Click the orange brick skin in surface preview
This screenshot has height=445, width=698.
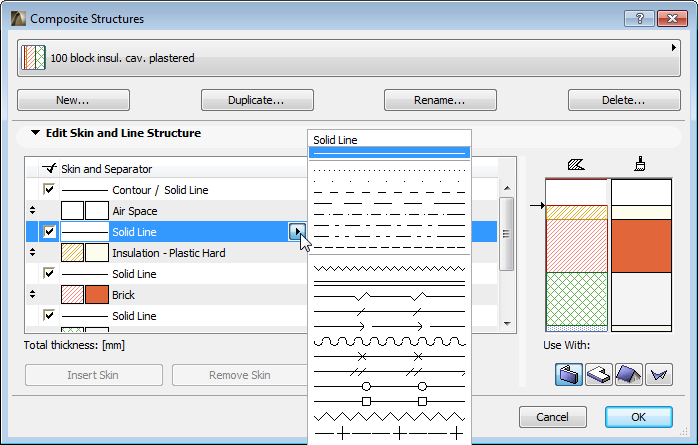(641, 246)
